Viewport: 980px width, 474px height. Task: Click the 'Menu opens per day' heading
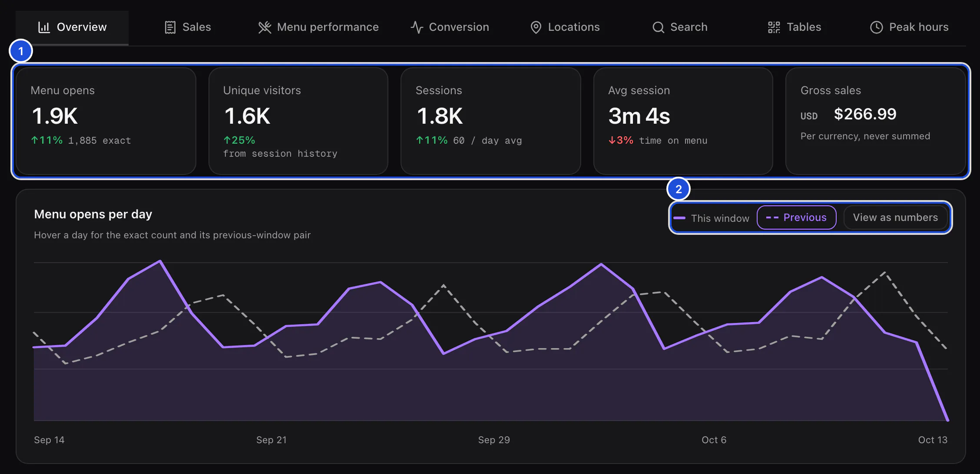tap(93, 214)
